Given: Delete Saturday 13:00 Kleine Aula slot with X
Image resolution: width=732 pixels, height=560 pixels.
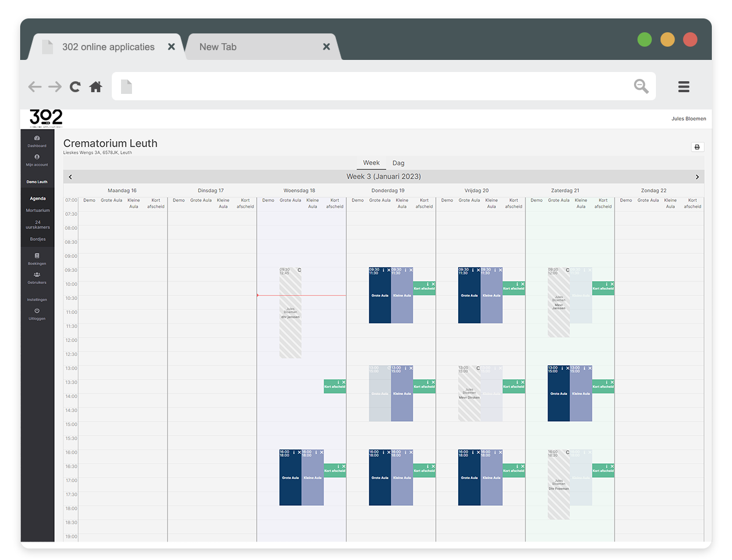Looking at the screenshot, I should click(x=590, y=368).
